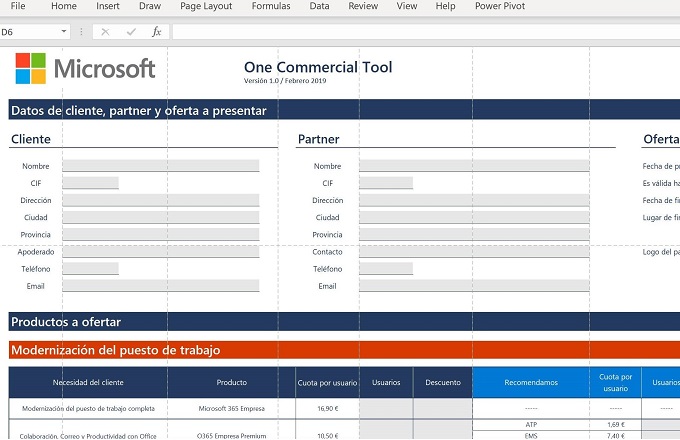Select the Partner Teléfono input field
Viewport: 680px width, 440px height.
(x=386, y=268)
